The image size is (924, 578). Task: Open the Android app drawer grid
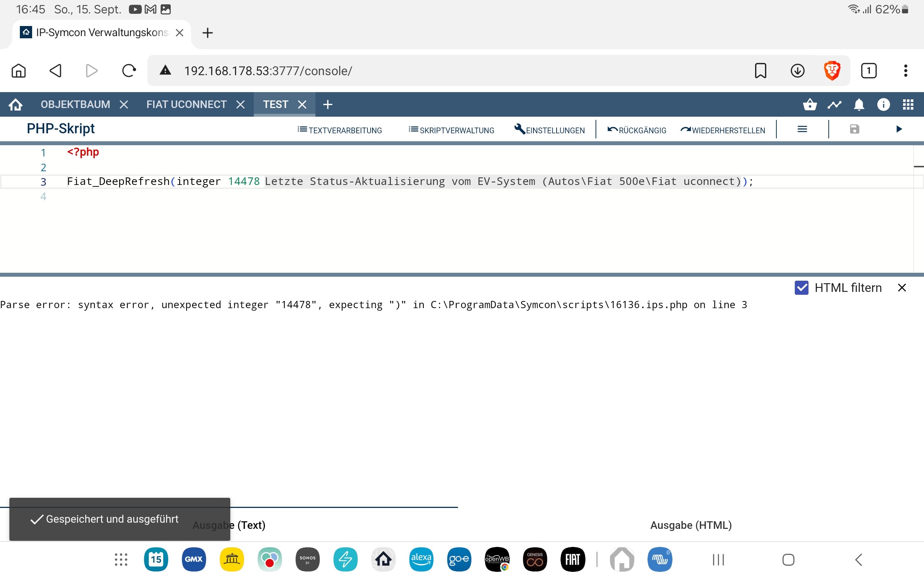121,560
